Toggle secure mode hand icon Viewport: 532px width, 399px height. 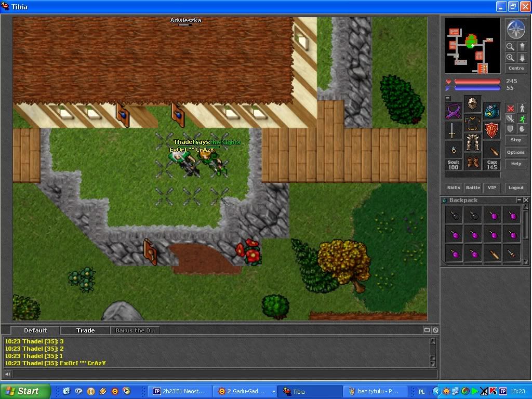click(x=522, y=129)
